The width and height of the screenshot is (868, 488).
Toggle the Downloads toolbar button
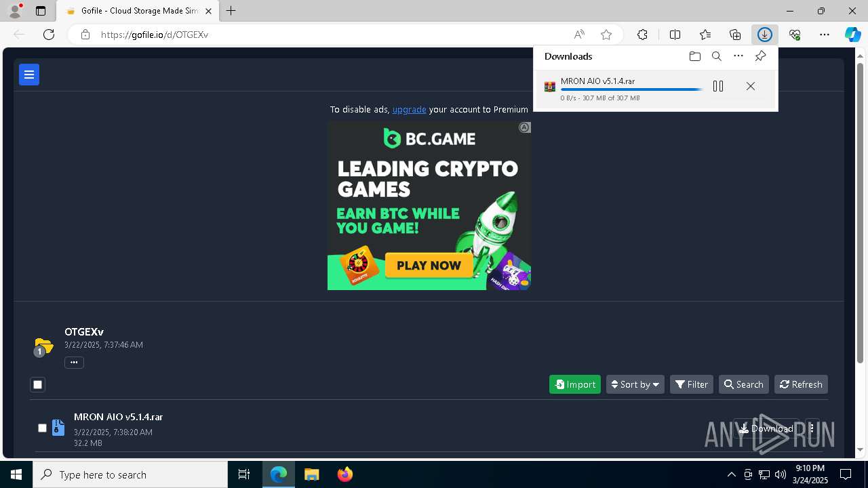765,35
